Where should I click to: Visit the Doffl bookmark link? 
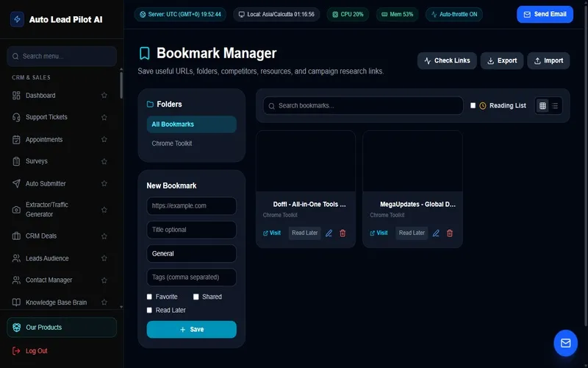272,233
